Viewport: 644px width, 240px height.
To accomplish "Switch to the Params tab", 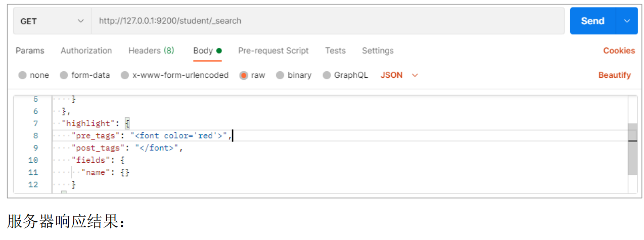I will [x=30, y=51].
